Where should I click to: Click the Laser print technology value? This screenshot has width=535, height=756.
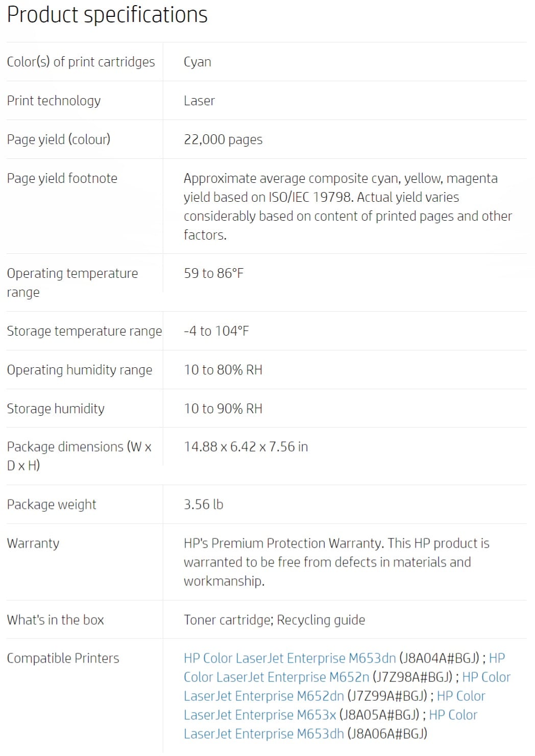199,101
